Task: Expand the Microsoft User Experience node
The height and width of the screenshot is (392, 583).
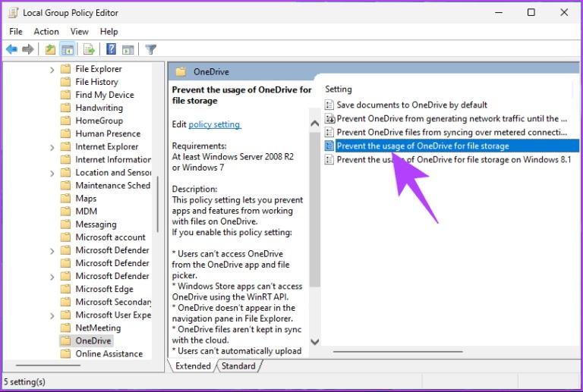Action: coord(52,315)
